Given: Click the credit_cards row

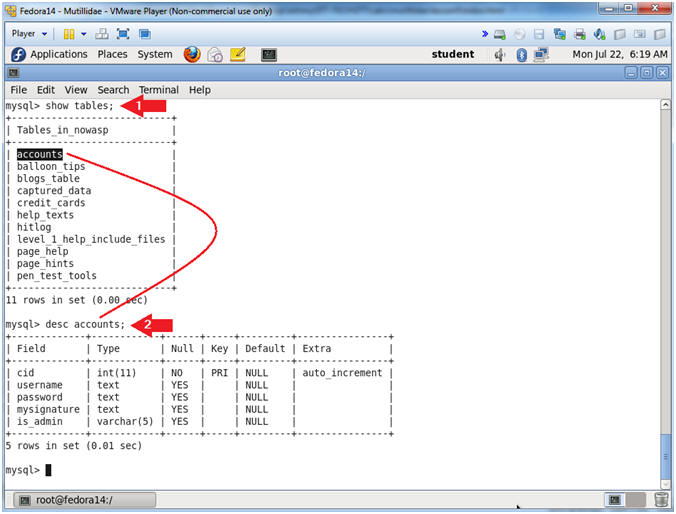Looking at the screenshot, I should pyautogui.click(x=51, y=203).
